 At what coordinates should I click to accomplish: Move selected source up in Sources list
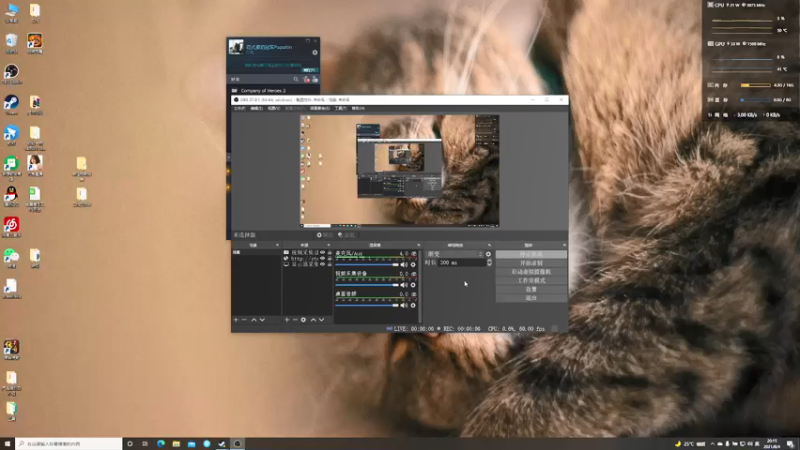(313, 320)
